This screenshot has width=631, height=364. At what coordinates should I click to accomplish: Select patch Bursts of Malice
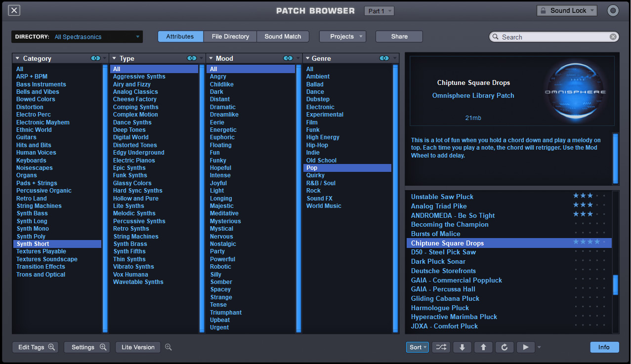436,234
